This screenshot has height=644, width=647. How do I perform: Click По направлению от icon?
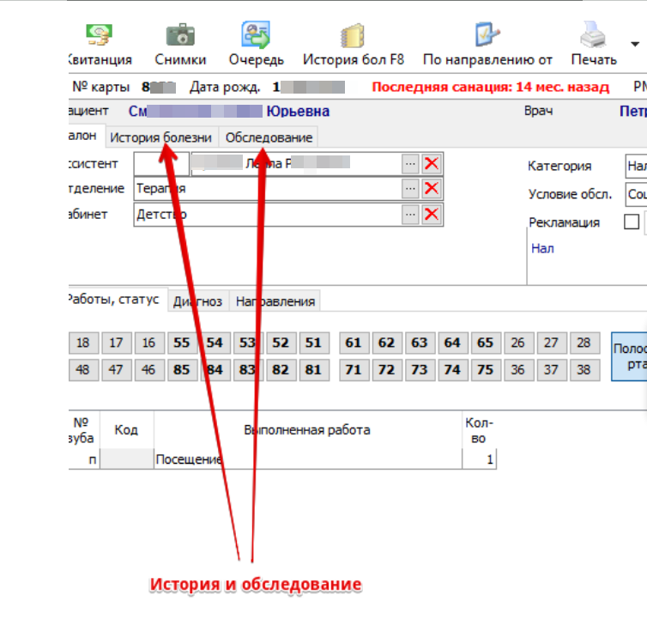487,34
